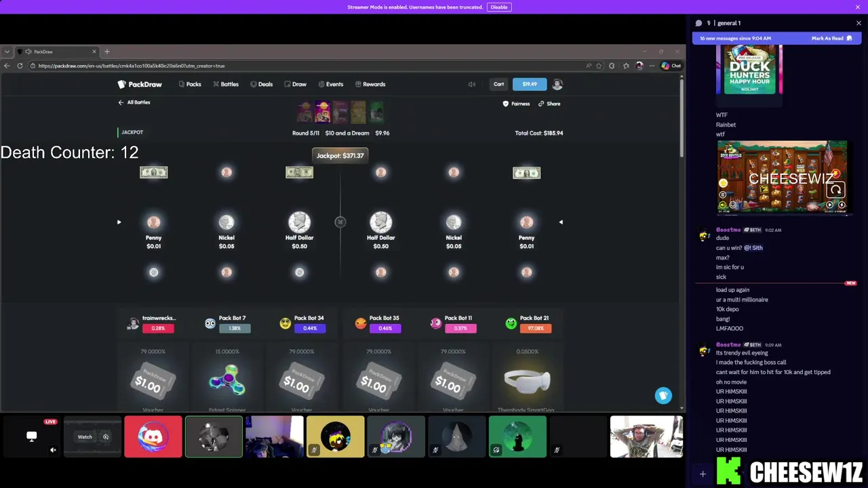Screen dimensions: 868x488
Task: Open the Fairness shield info
Action: pos(516,104)
